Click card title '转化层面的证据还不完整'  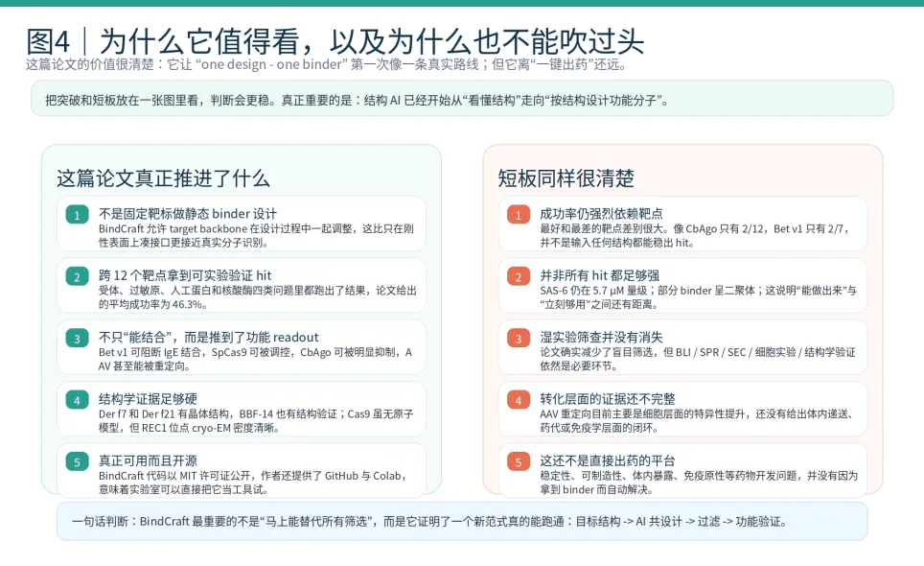[x=608, y=399]
